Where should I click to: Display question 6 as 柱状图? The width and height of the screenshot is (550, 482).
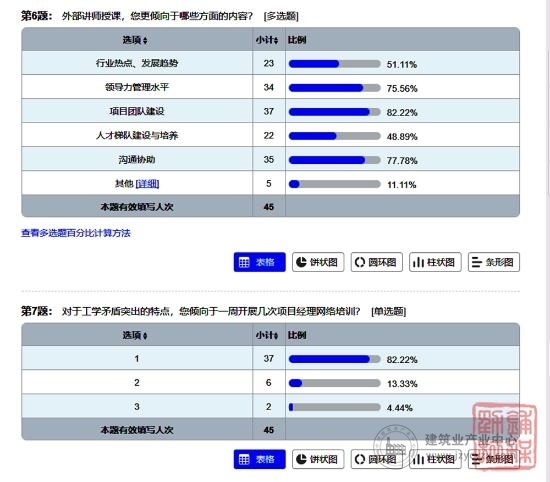(x=435, y=262)
